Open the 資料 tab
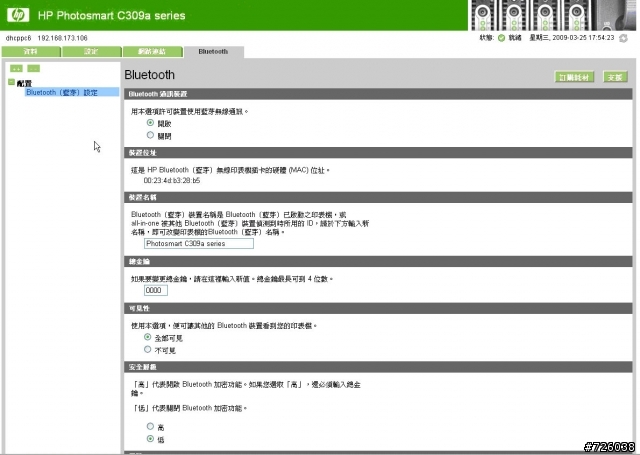 31,51
